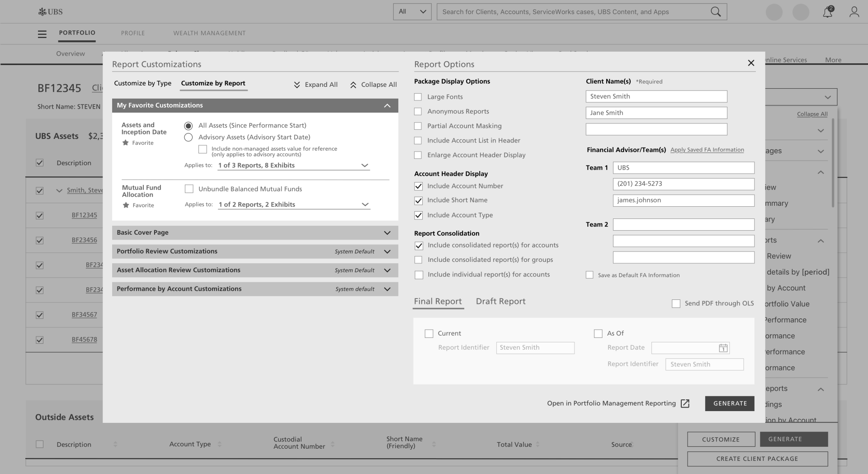Image resolution: width=868 pixels, height=474 pixels.
Task: Switch to Customize by Type tab
Action: coord(143,83)
